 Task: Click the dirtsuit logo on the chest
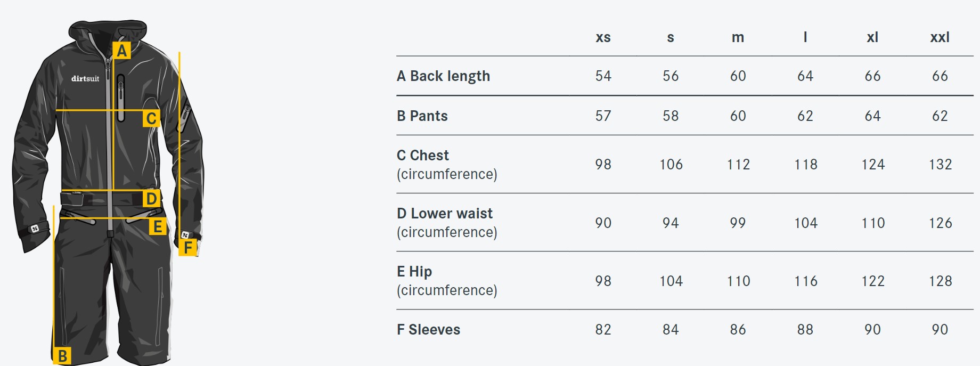tap(85, 78)
